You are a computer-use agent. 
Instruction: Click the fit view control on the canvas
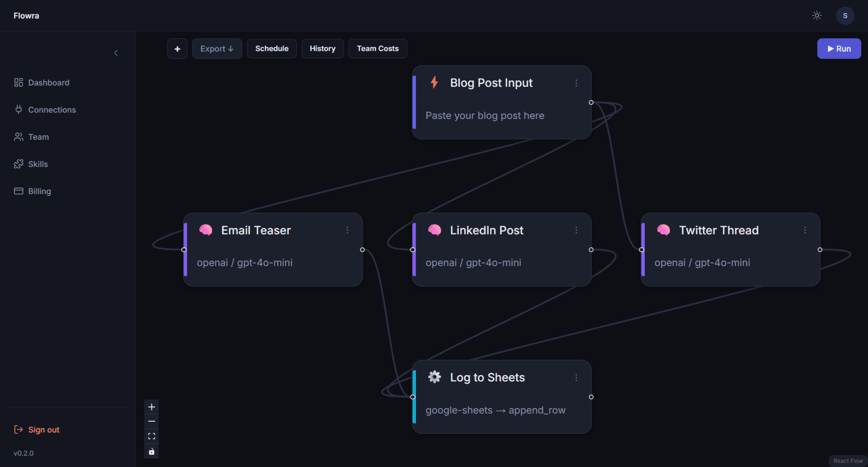pos(151,436)
